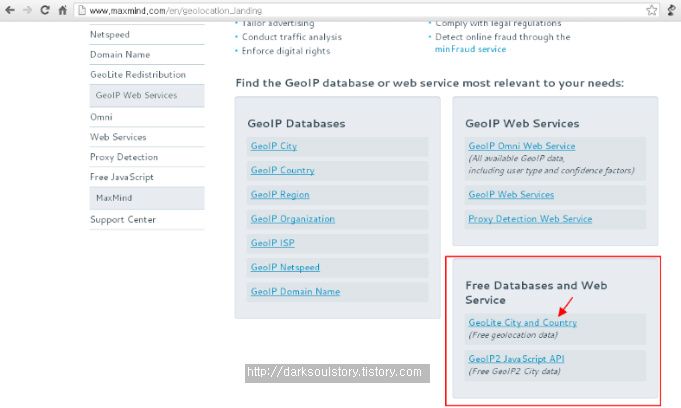Bookmark this page with the star icon
The image size is (681, 408).
pos(651,10)
